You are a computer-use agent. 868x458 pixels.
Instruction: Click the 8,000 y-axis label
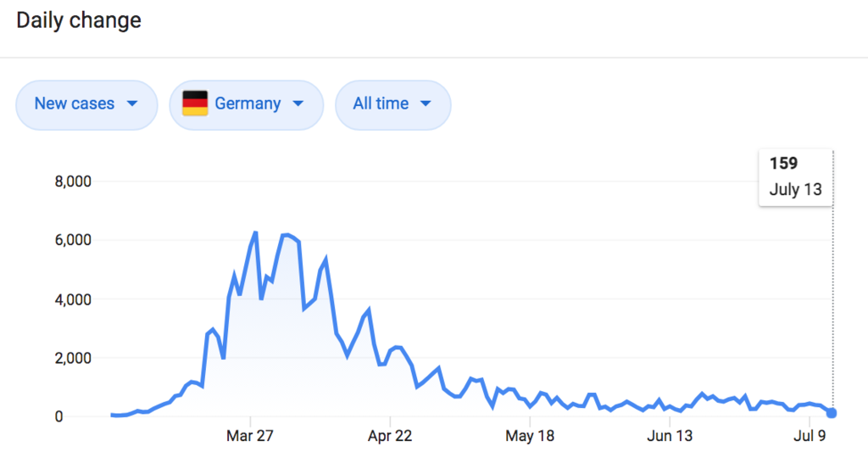coord(73,182)
